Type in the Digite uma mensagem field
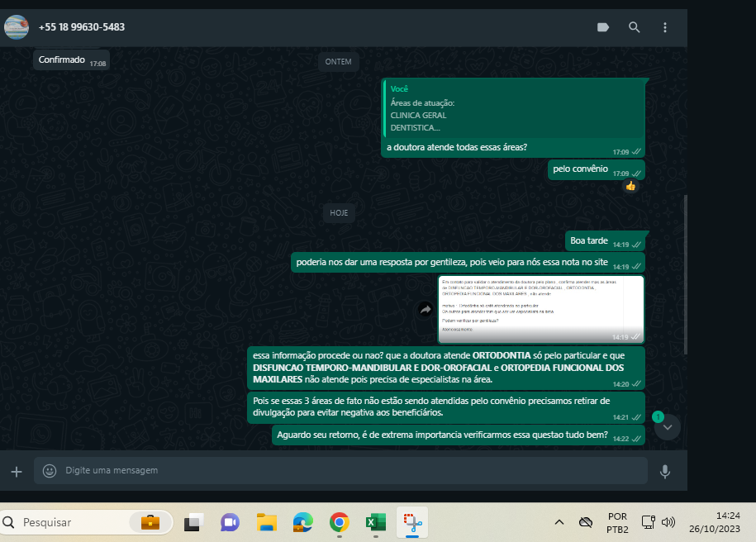This screenshot has height=542, width=756. click(347, 471)
